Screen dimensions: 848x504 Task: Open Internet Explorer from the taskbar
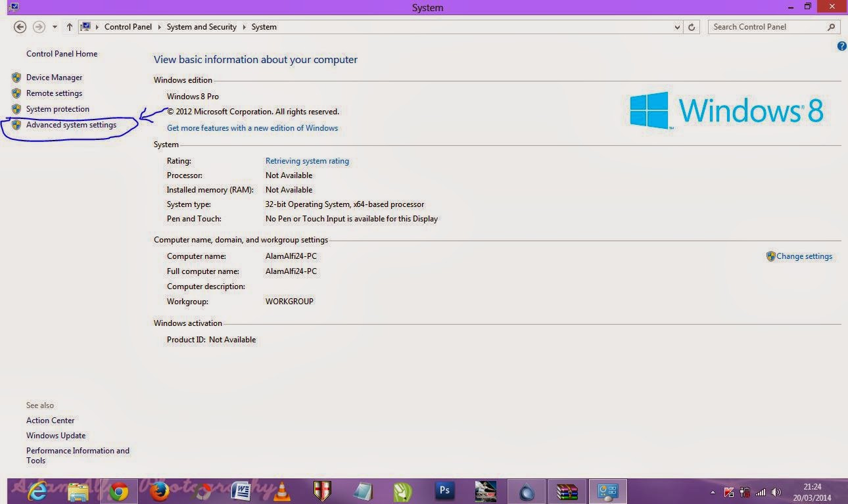(37, 491)
